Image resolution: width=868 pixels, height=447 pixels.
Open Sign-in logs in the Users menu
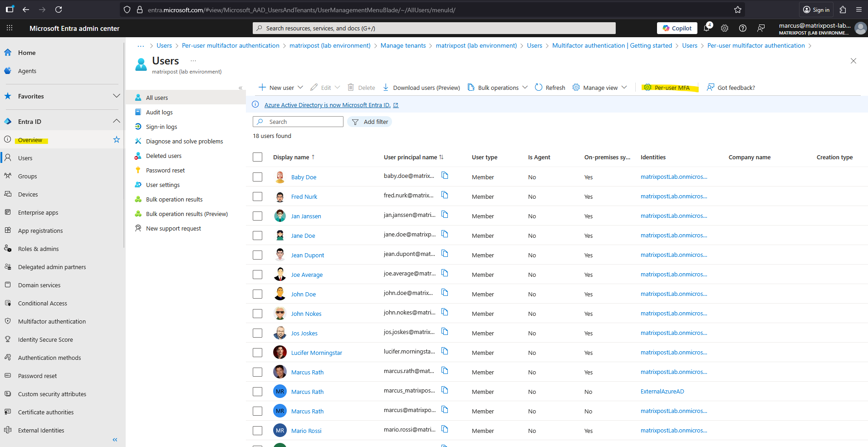pyautogui.click(x=161, y=127)
